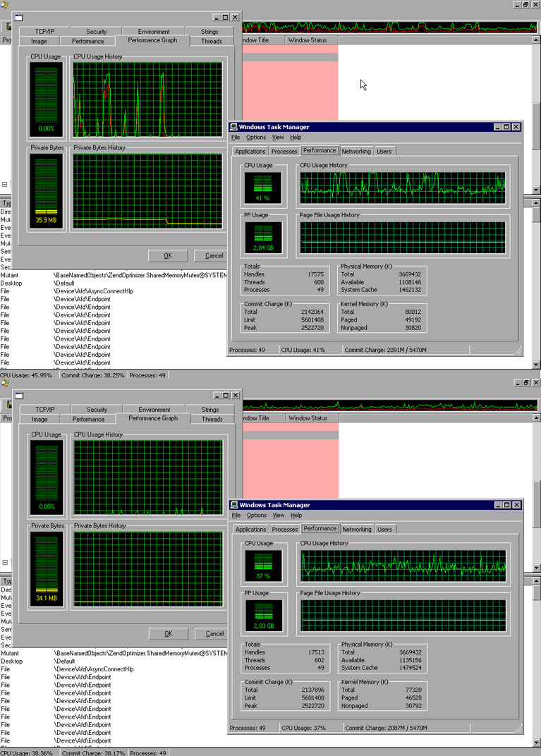Open Options menu in the 41% CPU Task Manager

256,138
